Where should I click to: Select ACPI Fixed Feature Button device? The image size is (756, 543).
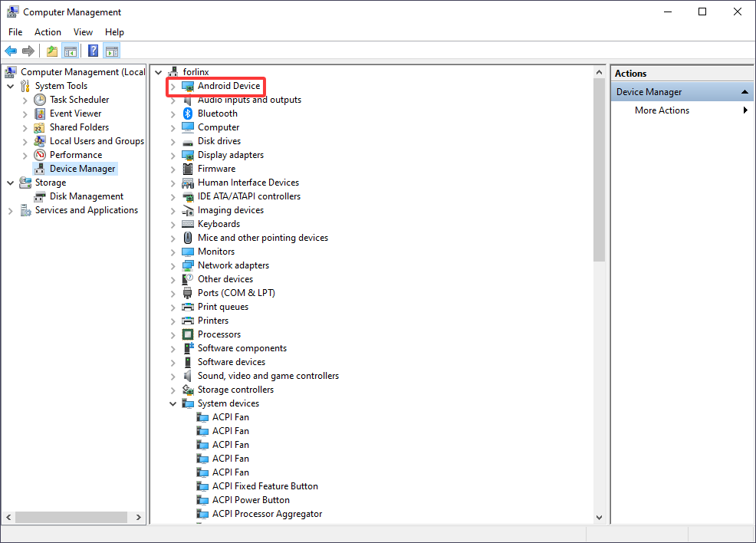(x=265, y=486)
